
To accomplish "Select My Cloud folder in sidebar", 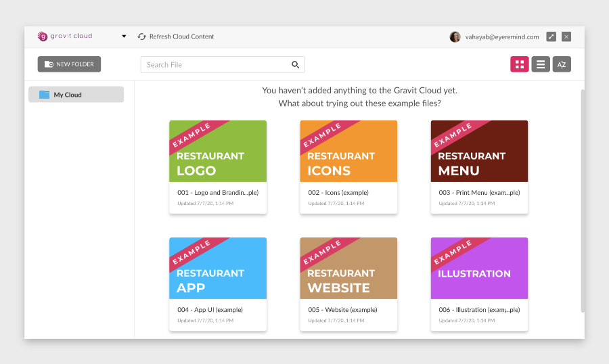I will coord(76,95).
